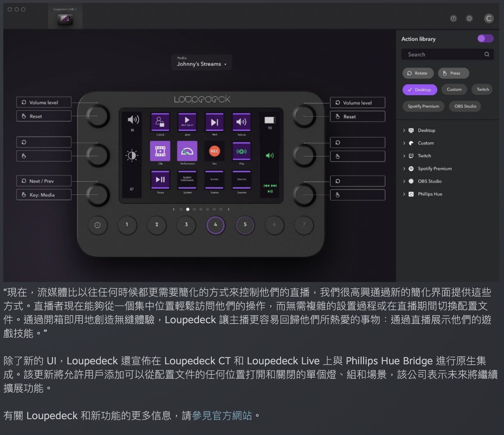Select the active second page dot

coord(187,209)
